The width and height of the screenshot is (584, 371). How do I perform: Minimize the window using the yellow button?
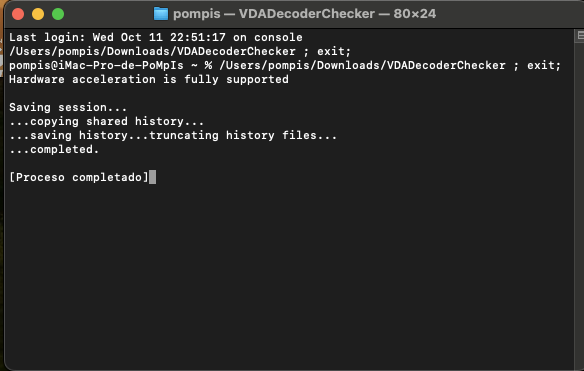point(38,14)
